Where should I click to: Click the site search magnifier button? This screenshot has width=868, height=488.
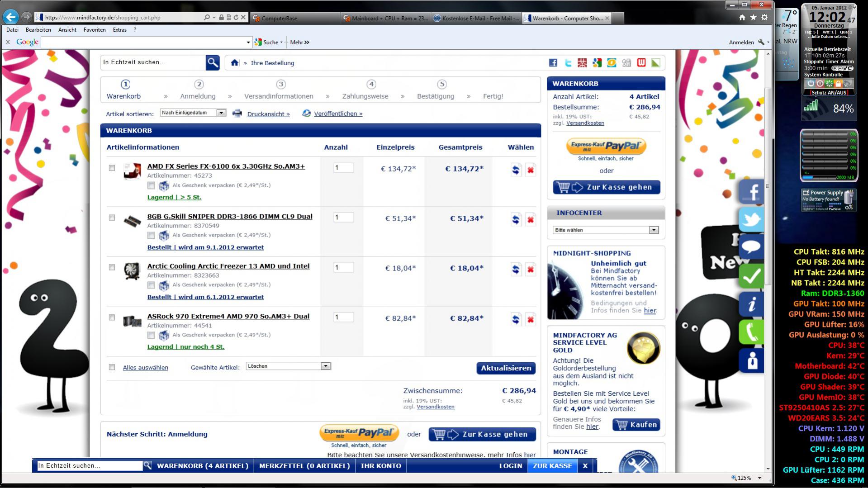213,62
